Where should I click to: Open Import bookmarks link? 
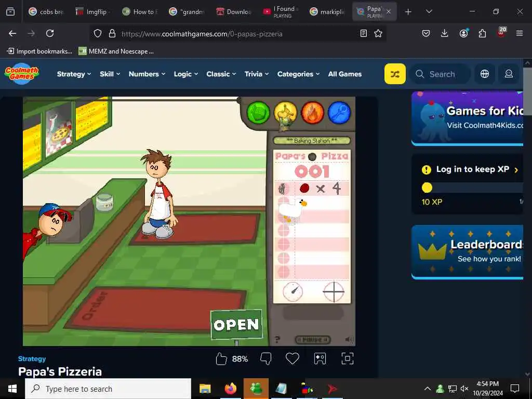39,51
